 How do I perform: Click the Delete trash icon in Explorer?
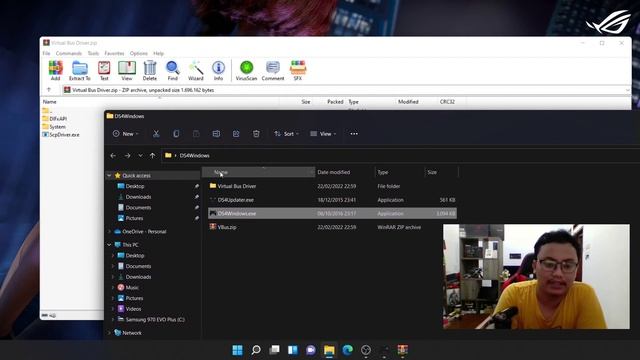(x=256, y=134)
